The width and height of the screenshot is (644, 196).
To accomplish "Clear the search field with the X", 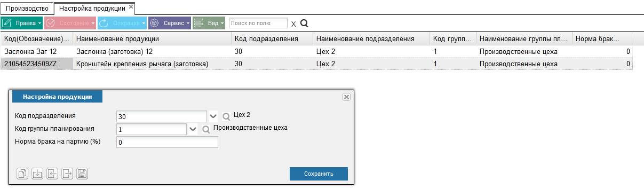I will click(x=293, y=24).
